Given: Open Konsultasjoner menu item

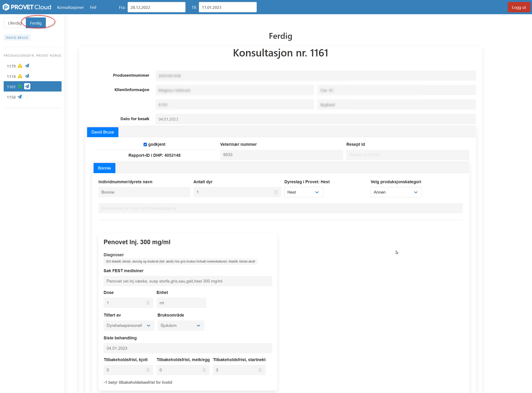Looking at the screenshot, I should (70, 7).
